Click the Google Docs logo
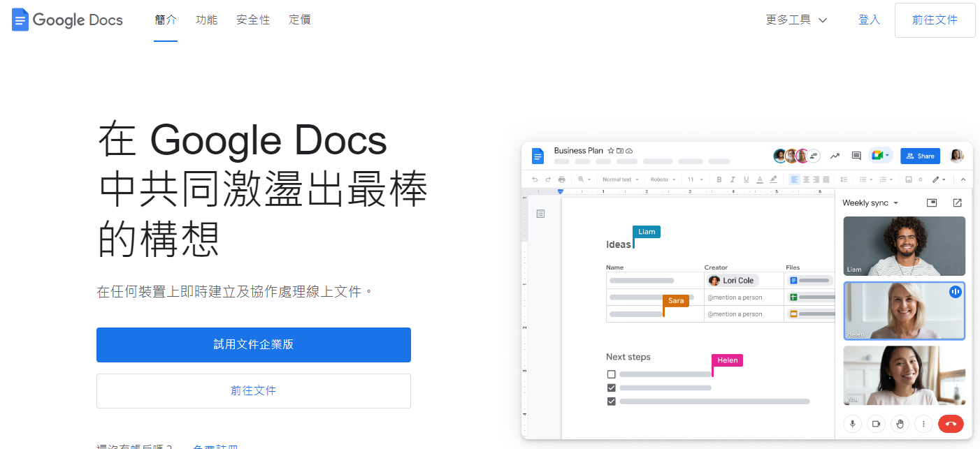 (67, 20)
